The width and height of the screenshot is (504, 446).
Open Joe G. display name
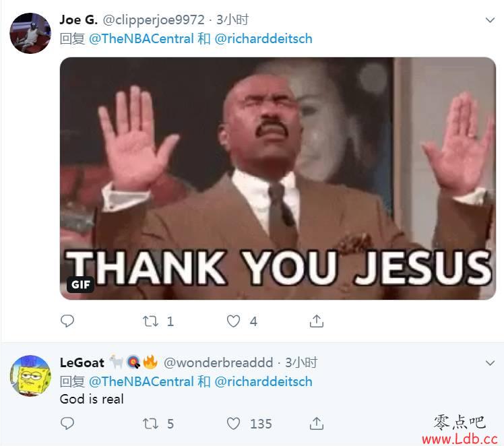pyautogui.click(x=78, y=20)
